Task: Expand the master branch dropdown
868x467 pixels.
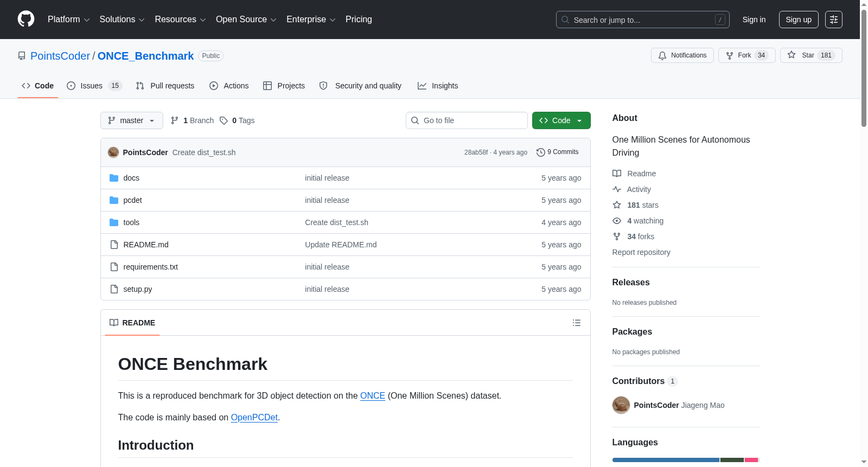Action: [x=132, y=120]
